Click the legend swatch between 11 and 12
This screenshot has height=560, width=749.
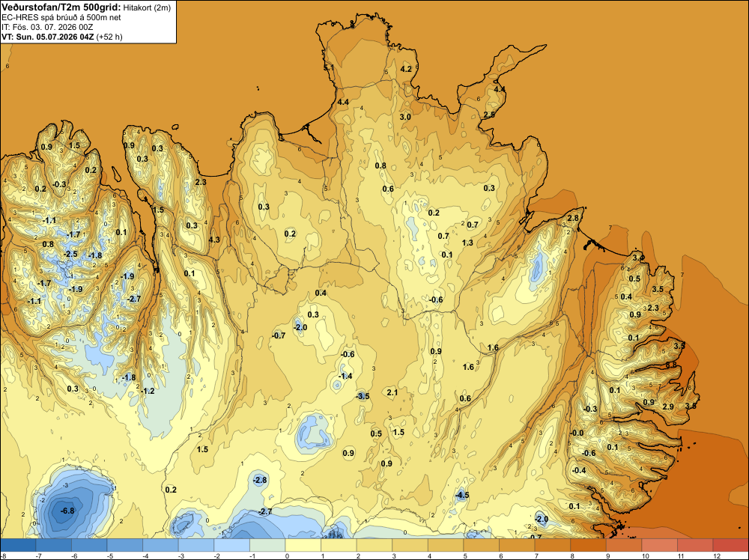pos(695,545)
